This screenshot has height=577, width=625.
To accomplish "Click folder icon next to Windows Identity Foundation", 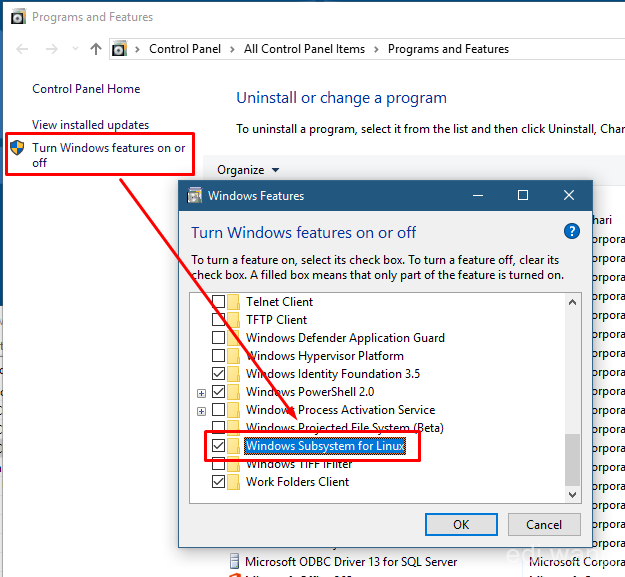I will pos(234,374).
